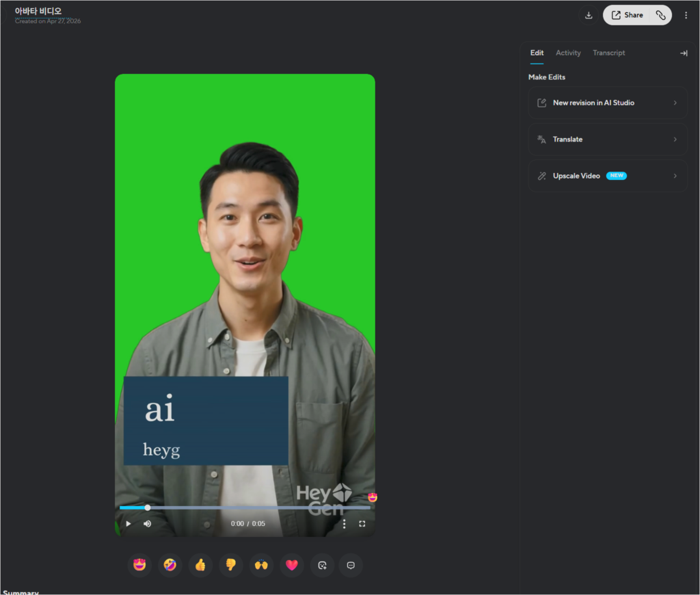
Task: Open the add custom reaction picker
Action: click(x=323, y=565)
